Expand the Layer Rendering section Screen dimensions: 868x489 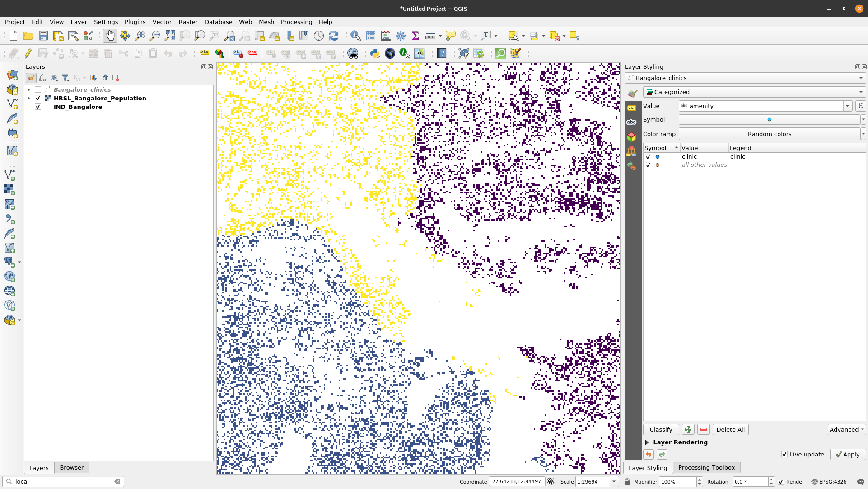coord(647,442)
